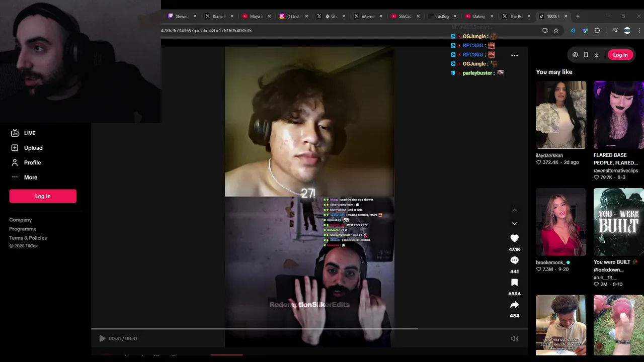Open the ilaydaerkkan profile name
Viewport: 644px width, 362px height.
click(549, 155)
